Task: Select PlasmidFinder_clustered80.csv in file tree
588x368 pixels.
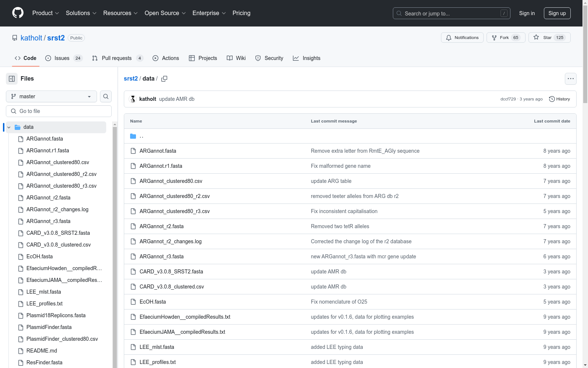Action: pos(62,339)
